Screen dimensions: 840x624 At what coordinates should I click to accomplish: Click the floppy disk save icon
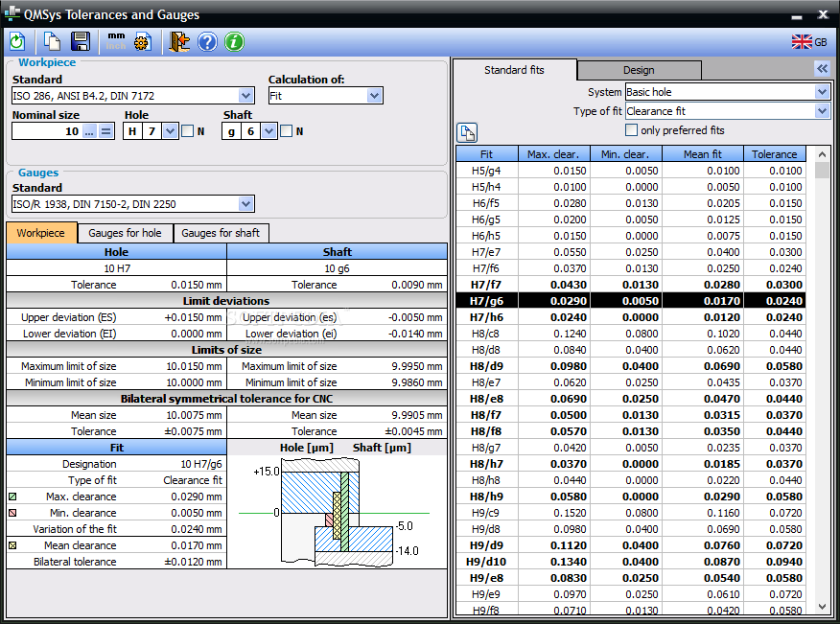pos(81,42)
